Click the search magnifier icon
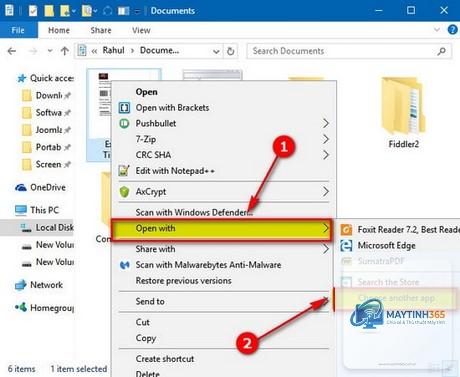The width and height of the screenshot is (460, 377). pyautogui.click(x=441, y=51)
